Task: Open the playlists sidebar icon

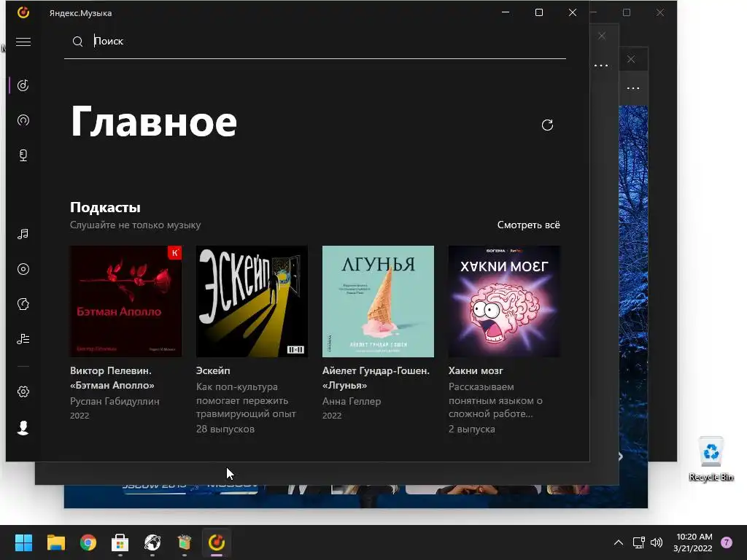Action: pos(23,339)
